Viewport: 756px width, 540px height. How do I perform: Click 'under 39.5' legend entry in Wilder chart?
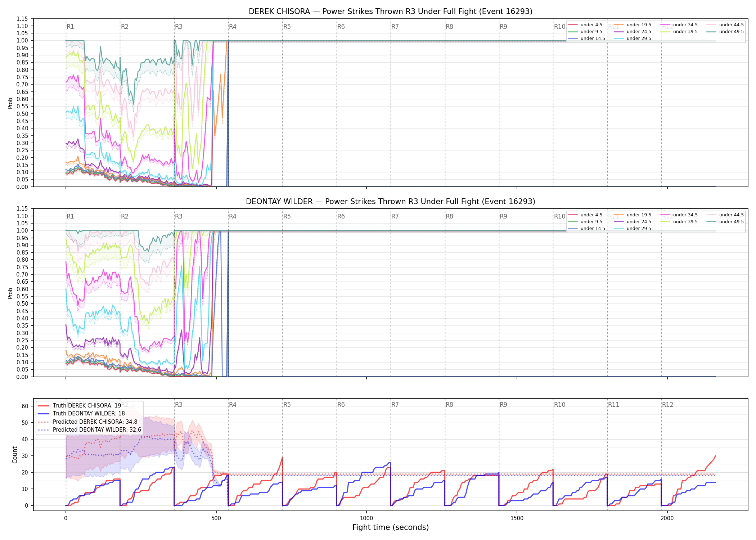click(679, 222)
